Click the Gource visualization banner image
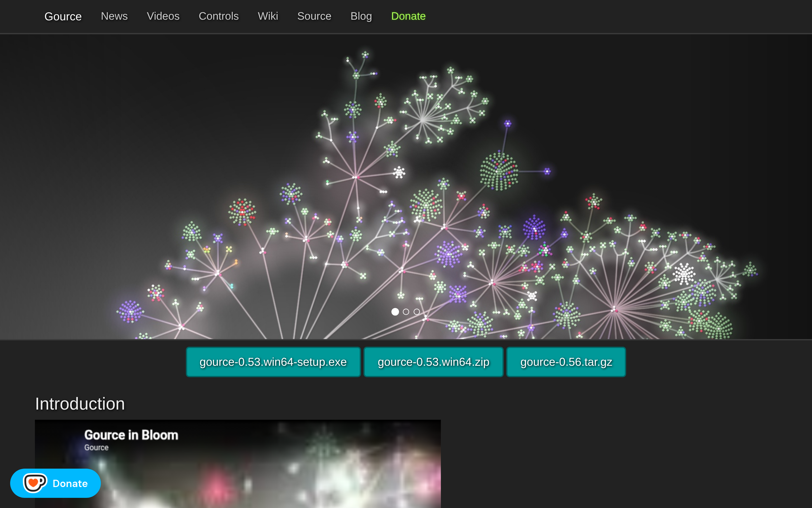Image resolution: width=812 pixels, height=508 pixels. click(x=406, y=186)
